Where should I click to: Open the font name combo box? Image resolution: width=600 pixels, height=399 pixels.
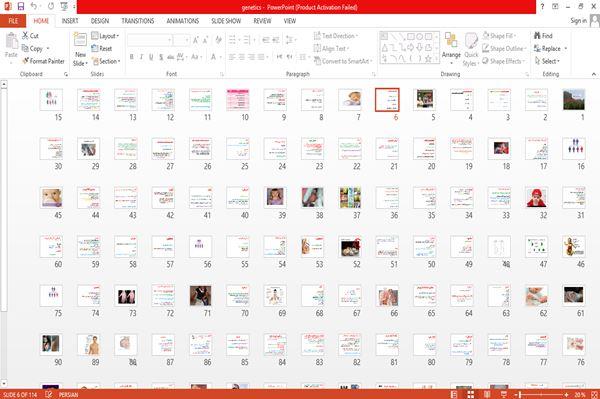click(x=150, y=40)
